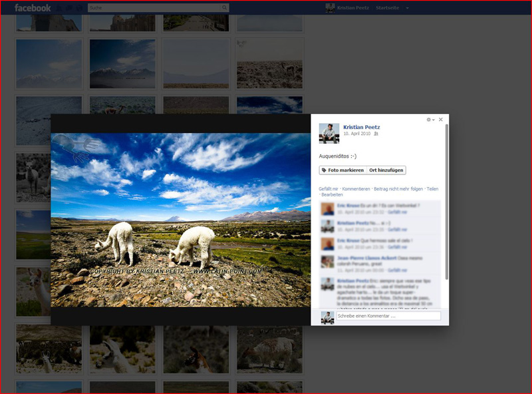
Task: Click Eric Kruse avatar on 'Que hermoso' comment
Action: pos(327,244)
